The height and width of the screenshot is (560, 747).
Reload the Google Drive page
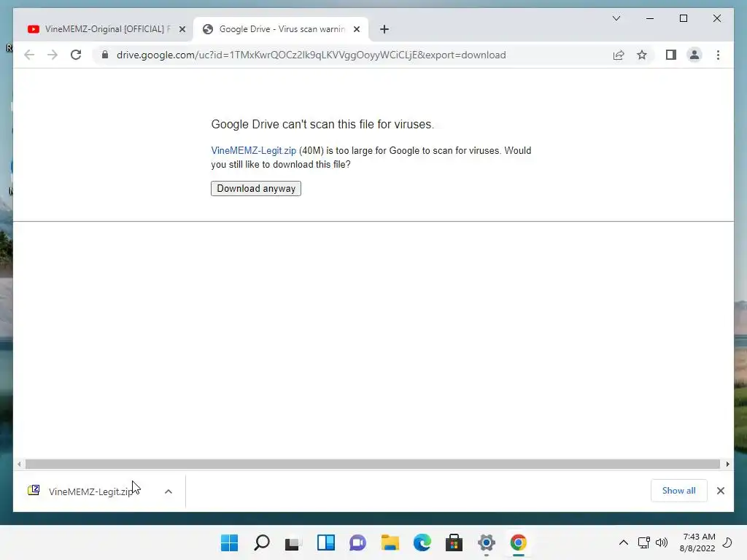(x=76, y=55)
